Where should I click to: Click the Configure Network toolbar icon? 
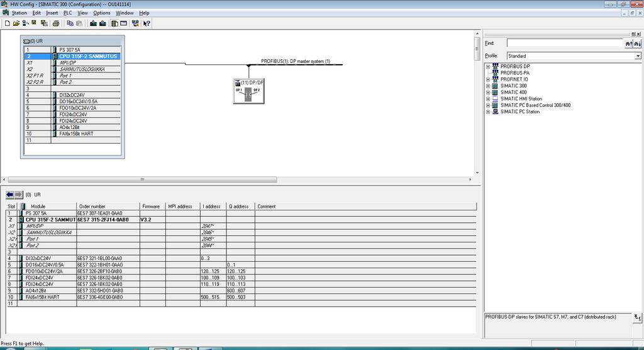[x=135, y=23]
